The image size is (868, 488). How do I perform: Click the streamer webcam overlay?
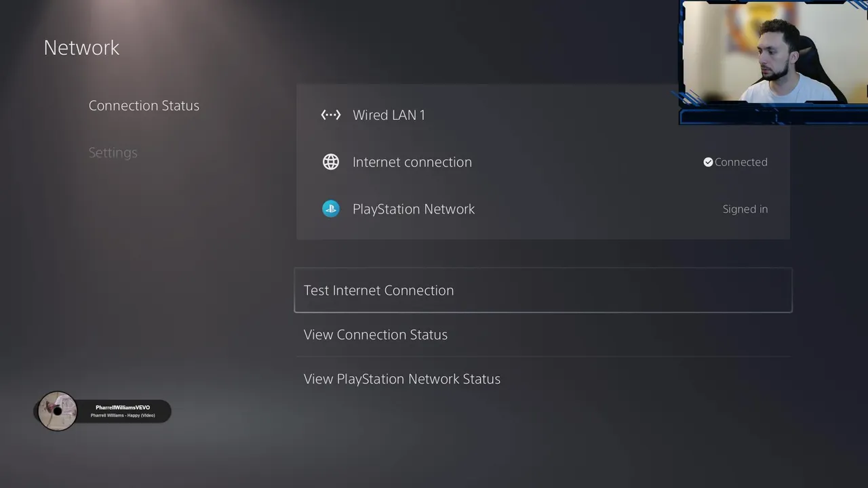pyautogui.click(x=775, y=52)
